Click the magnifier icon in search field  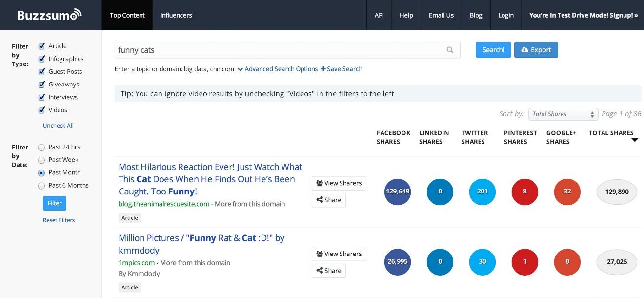(x=450, y=50)
